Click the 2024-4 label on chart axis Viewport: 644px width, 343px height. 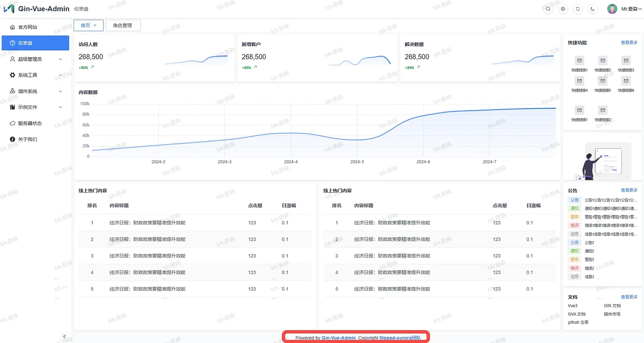point(291,162)
